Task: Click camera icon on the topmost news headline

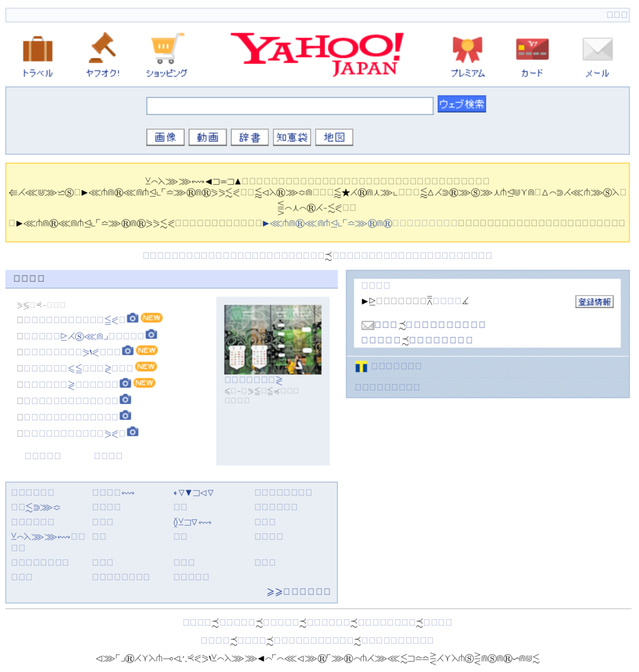Action: tap(132, 318)
